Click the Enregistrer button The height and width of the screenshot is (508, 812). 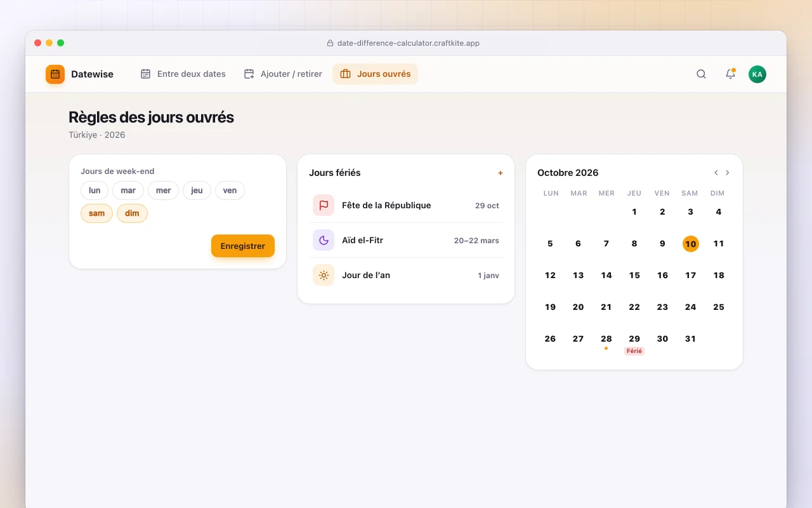(243, 246)
